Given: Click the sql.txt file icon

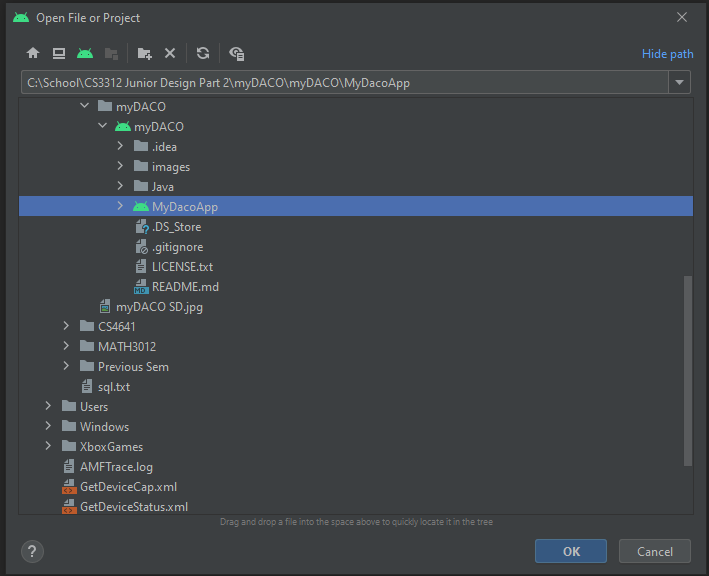Looking at the screenshot, I should (x=87, y=386).
